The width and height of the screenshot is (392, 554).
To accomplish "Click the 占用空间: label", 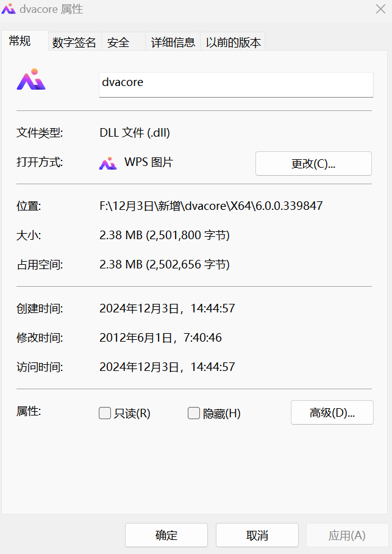I will [x=40, y=264].
